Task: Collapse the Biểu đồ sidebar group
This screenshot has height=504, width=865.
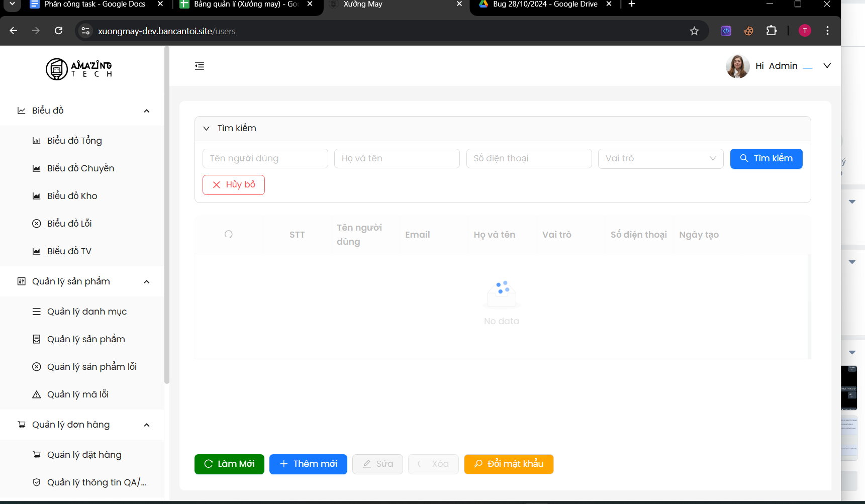Action: click(146, 111)
